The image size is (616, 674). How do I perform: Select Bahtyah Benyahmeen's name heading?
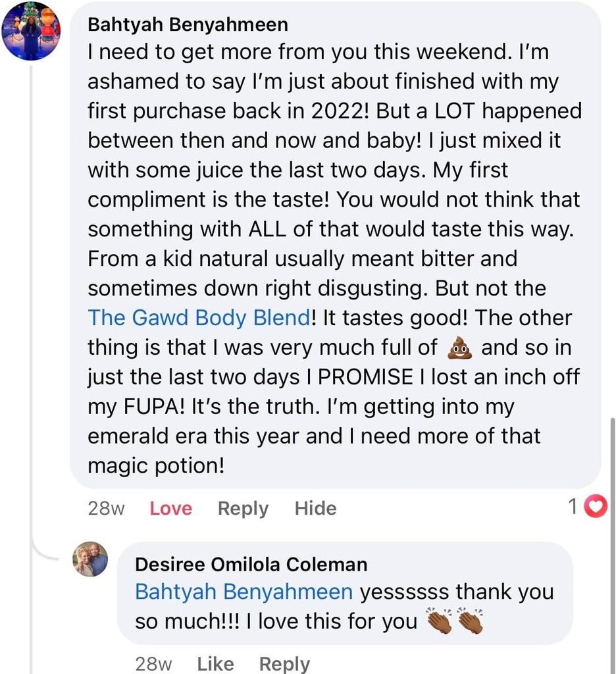[x=188, y=24]
